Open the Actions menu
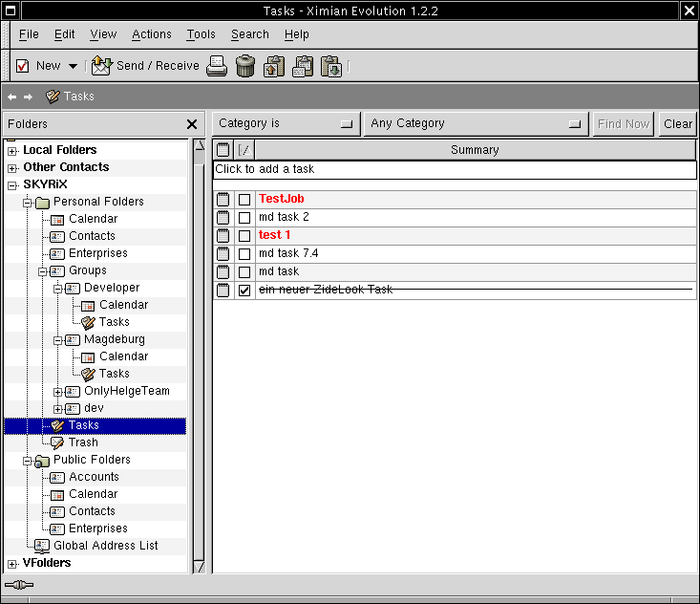Image resolution: width=700 pixels, height=604 pixels. 151,34
